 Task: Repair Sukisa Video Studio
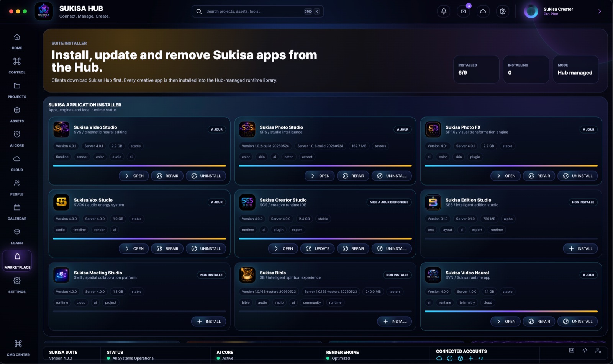tap(167, 176)
